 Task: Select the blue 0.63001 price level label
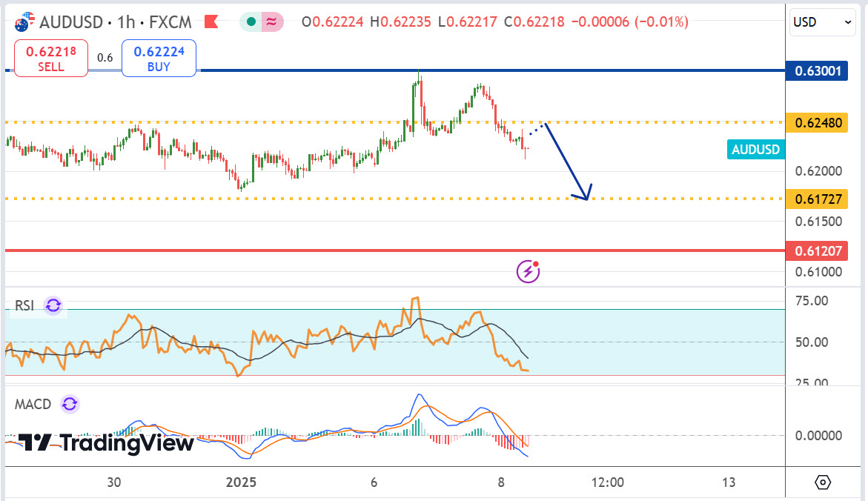[x=818, y=71]
